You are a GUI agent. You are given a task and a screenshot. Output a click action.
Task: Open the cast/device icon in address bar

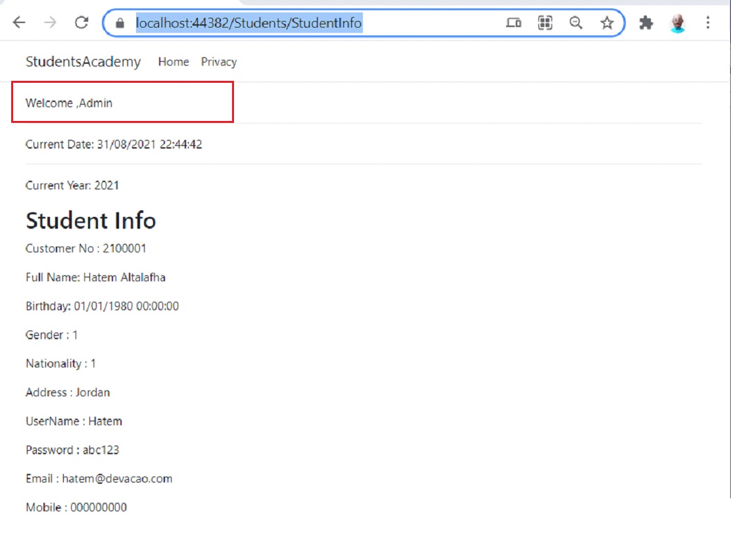click(x=513, y=22)
